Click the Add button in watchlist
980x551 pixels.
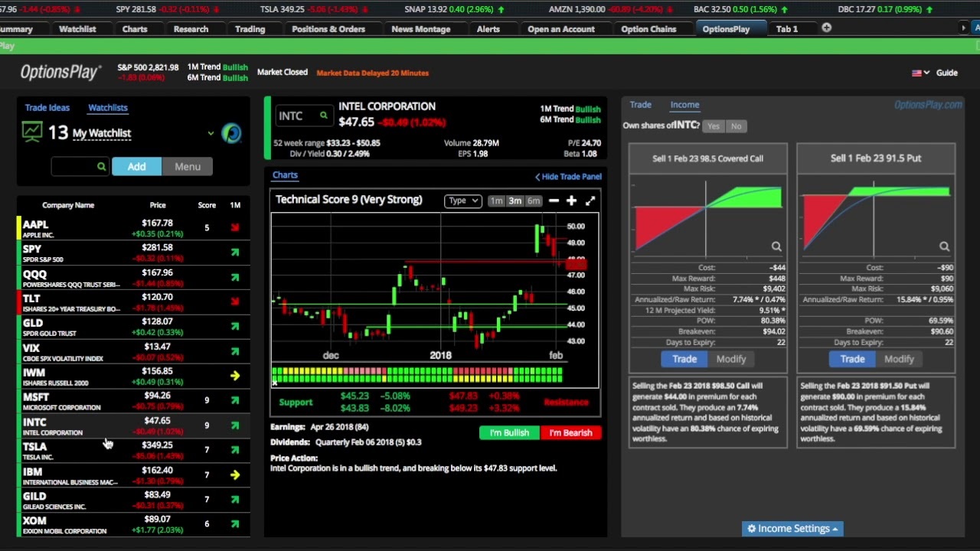tap(136, 167)
